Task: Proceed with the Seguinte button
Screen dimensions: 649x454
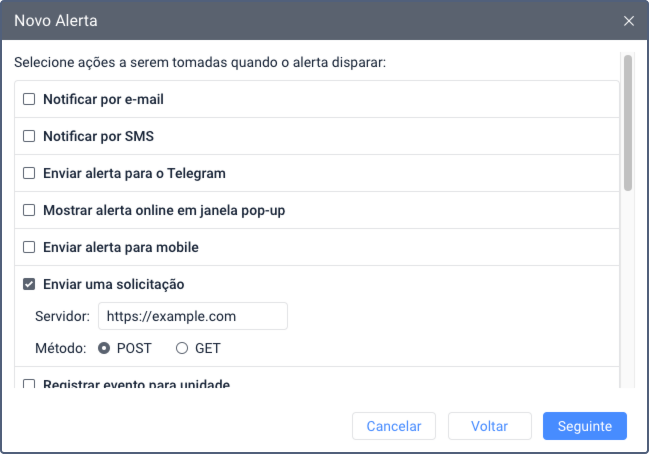Action: (585, 426)
